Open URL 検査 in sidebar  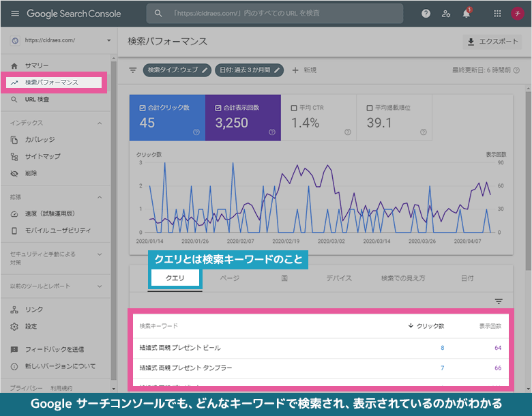click(37, 100)
